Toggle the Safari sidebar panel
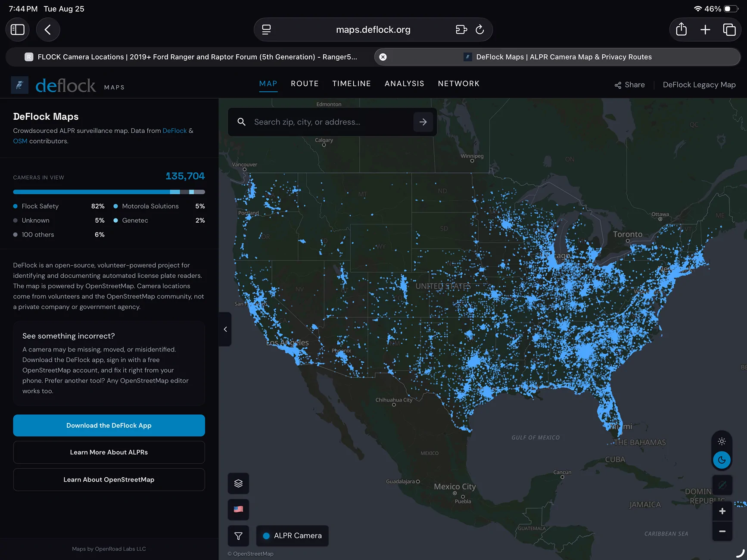This screenshot has height=560, width=747. 17,30
